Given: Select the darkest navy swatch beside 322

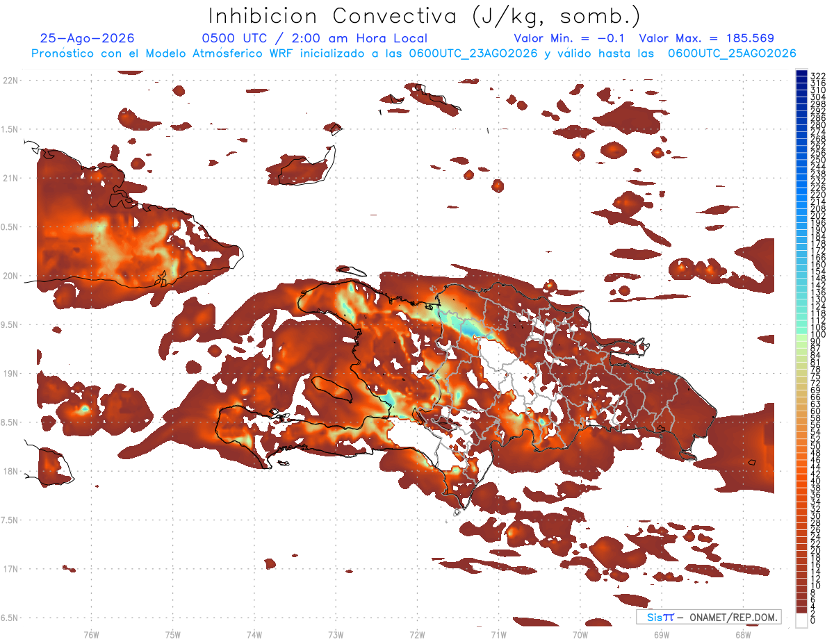Looking at the screenshot, I should point(801,74).
